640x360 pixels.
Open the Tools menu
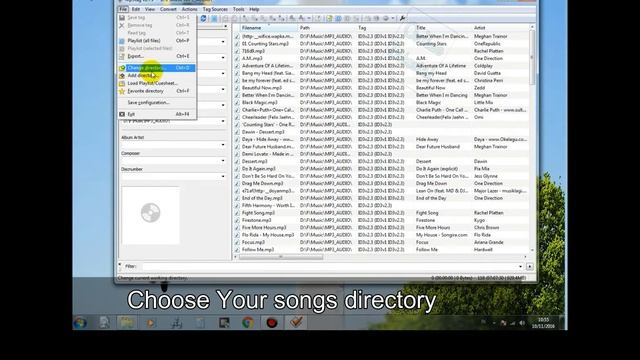238,9
